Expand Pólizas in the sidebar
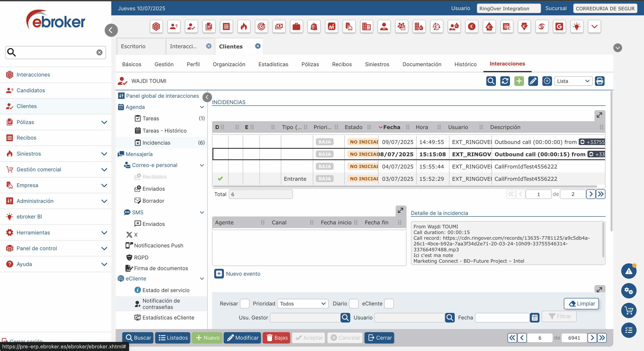The width and height of the screenshot is (644, 351). (104, 122)
